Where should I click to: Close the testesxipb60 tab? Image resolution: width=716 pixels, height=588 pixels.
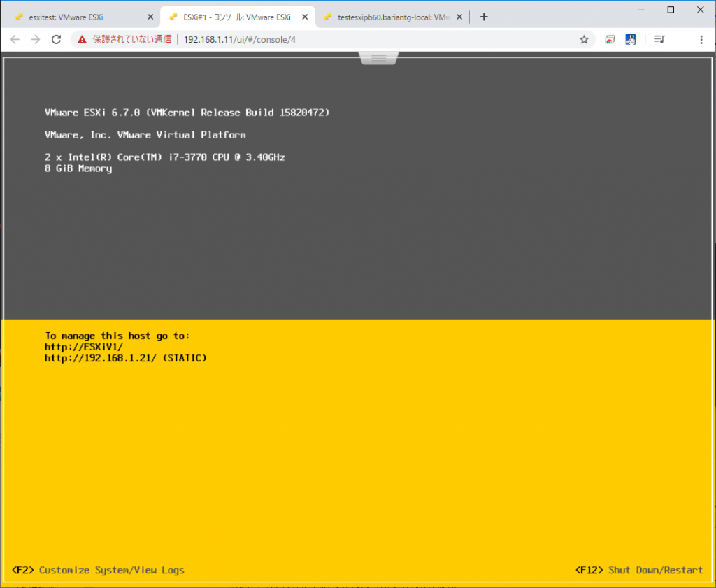459,17
